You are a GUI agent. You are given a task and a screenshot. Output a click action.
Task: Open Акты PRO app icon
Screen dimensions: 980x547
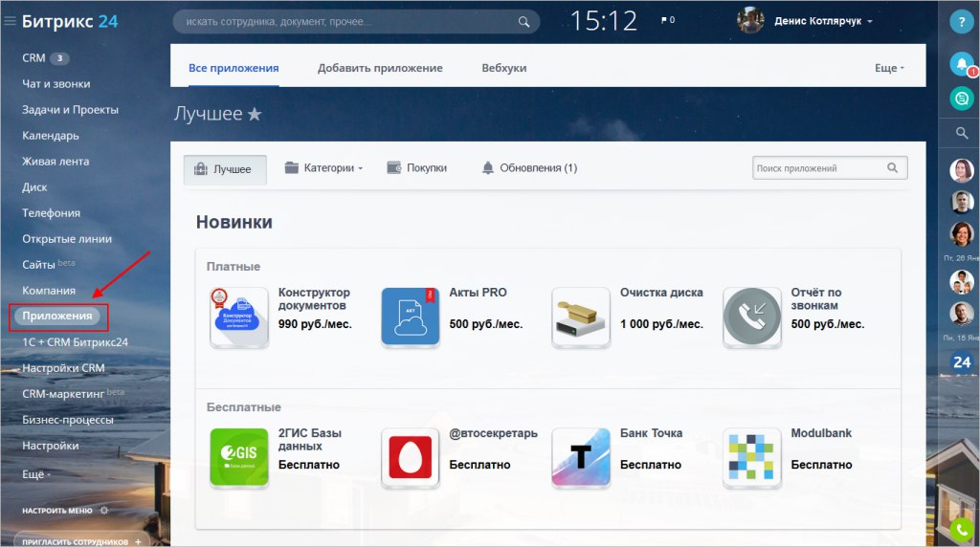pyautogui.click(x=411, y=317)
